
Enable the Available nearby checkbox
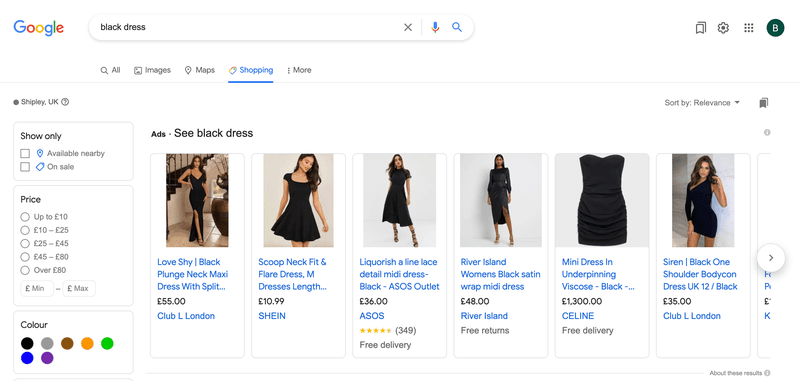click(x=25, y=154)
